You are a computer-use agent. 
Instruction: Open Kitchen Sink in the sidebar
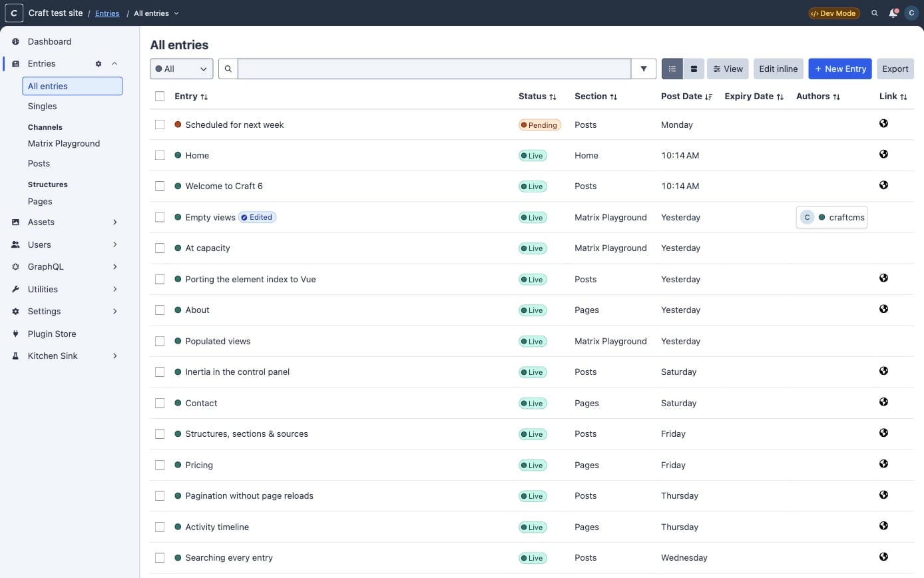[x=53, y=356]
